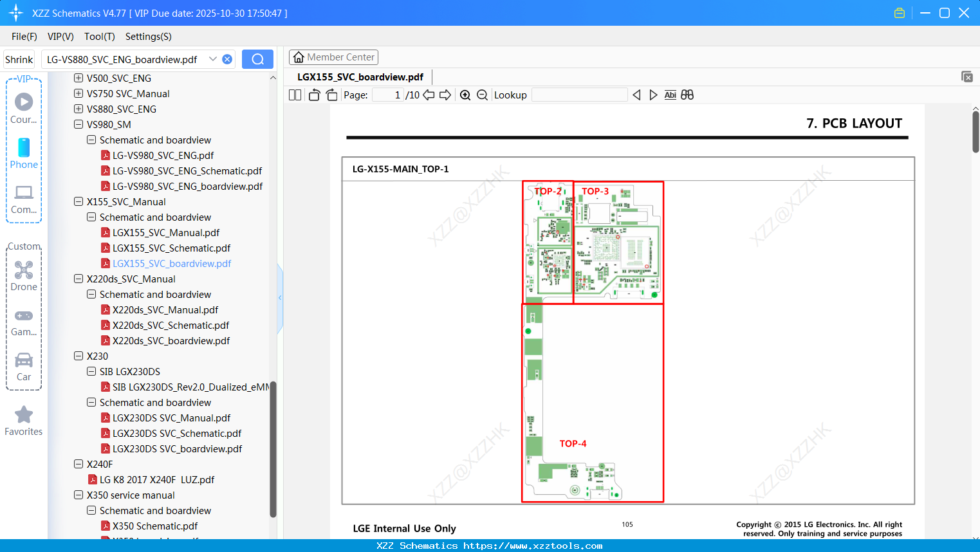Select the Car category
Image resolution: width=980 pixels, height=552 pixels.
(x=24, y=367)
